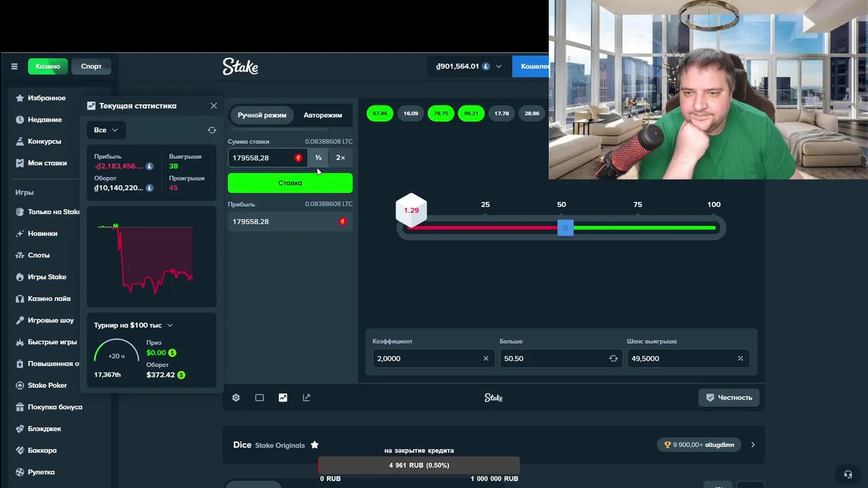This screenshot has height=488, width=868.
Task: Click the Покупка бонуса icon
Action: [20, 407]
